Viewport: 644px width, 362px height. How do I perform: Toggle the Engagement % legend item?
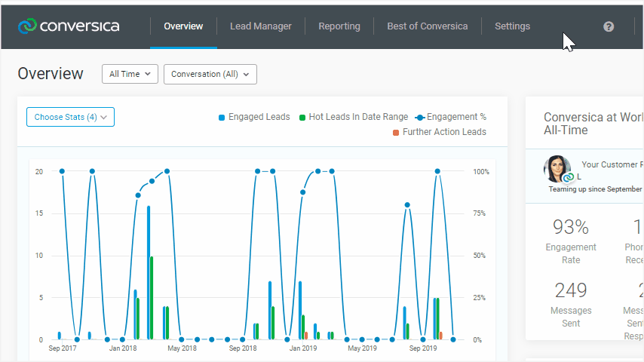[x=450, y=117]
